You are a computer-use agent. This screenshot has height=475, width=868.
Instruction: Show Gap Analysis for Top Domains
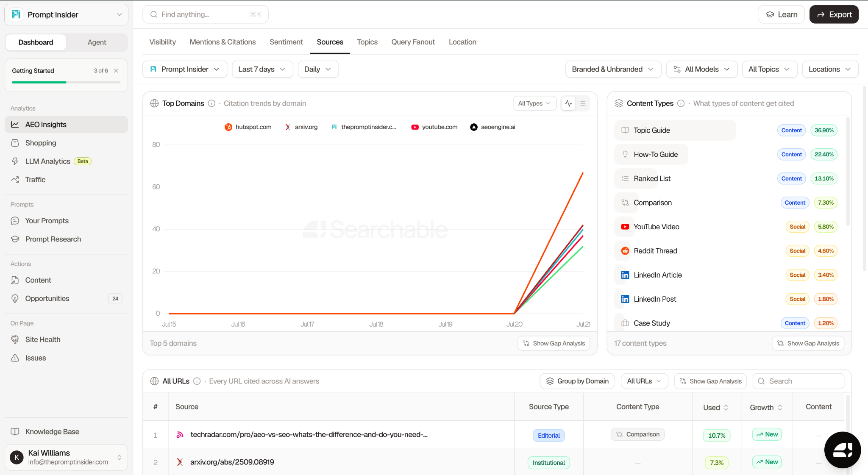pos(554,343)
